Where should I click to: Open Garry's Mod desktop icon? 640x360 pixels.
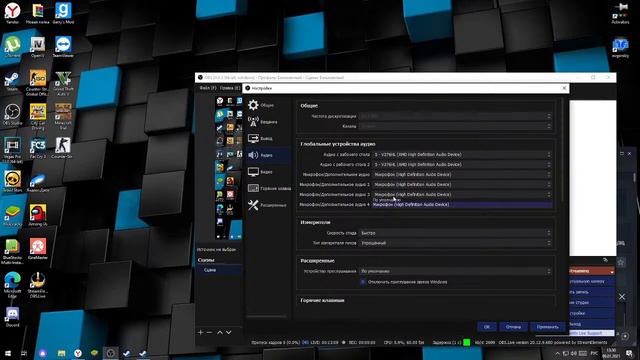pyautogui.click(x=63, y=13)
